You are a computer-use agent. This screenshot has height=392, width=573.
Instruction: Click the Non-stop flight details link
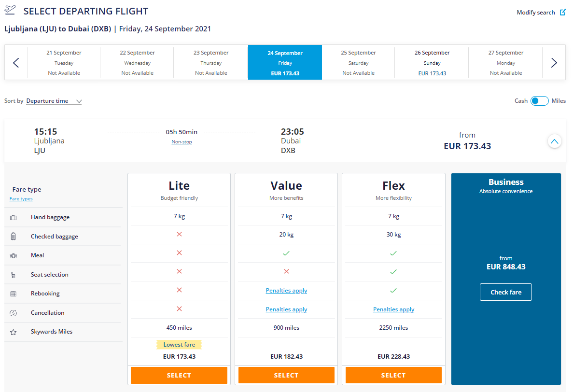(182, 142)
